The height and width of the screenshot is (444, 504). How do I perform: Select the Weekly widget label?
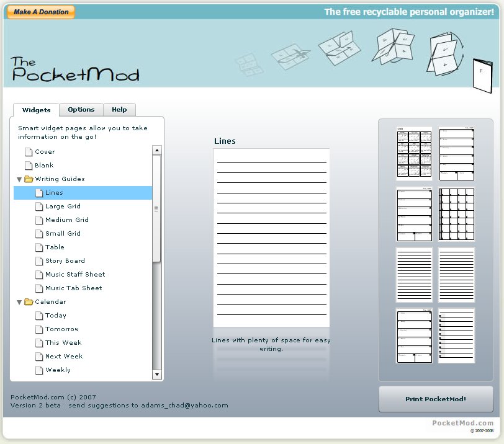click(58, 370)
